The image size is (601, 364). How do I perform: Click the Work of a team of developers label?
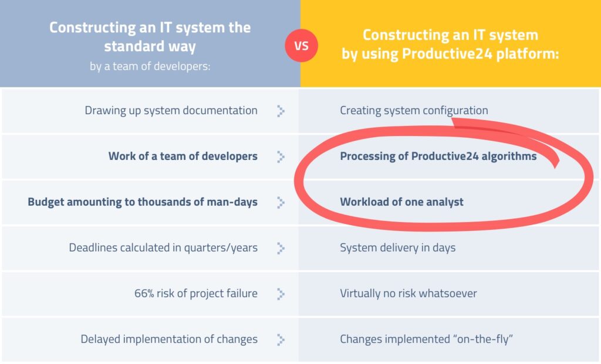point(183,156)
